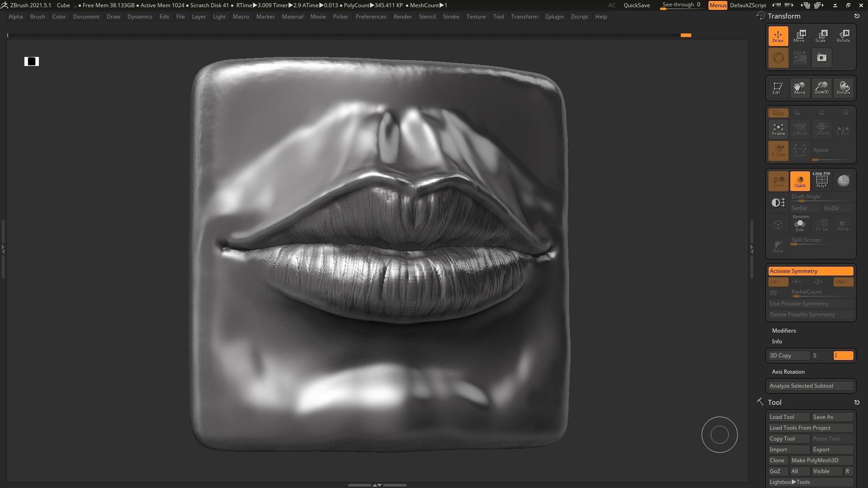Activate the Zoom3D navigation icon

pos(821,88)
